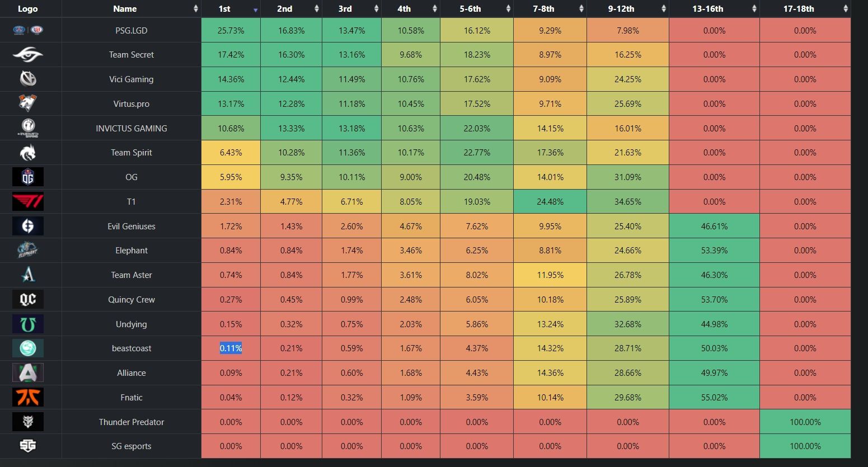Viewport: 868px width, 467px height.
Task: Click the PSG.LGD team logo
Action: tap(28, 30)
